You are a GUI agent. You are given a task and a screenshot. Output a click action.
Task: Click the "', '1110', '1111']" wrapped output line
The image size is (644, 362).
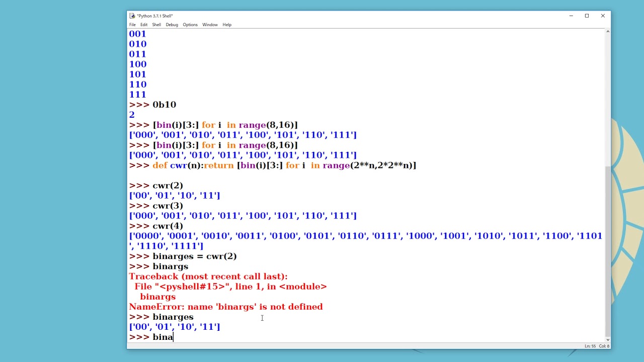click(166, 246)
